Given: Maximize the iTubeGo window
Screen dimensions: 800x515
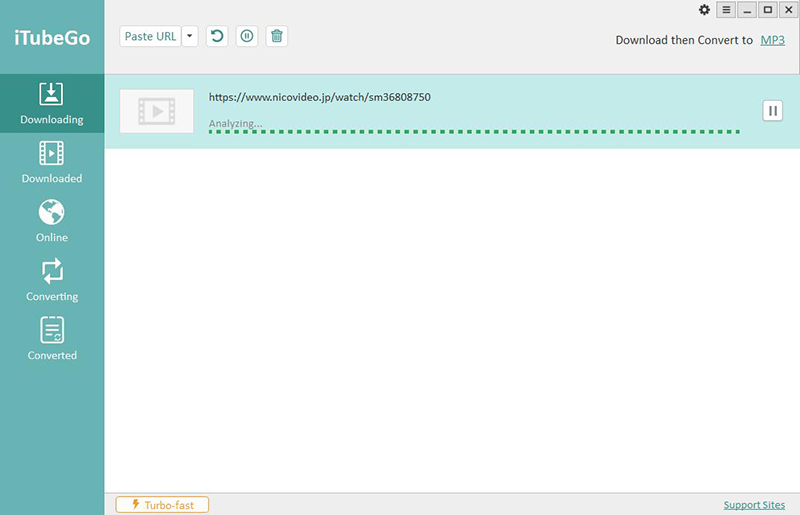Looking at the screenshot, I should coord(767,10).
